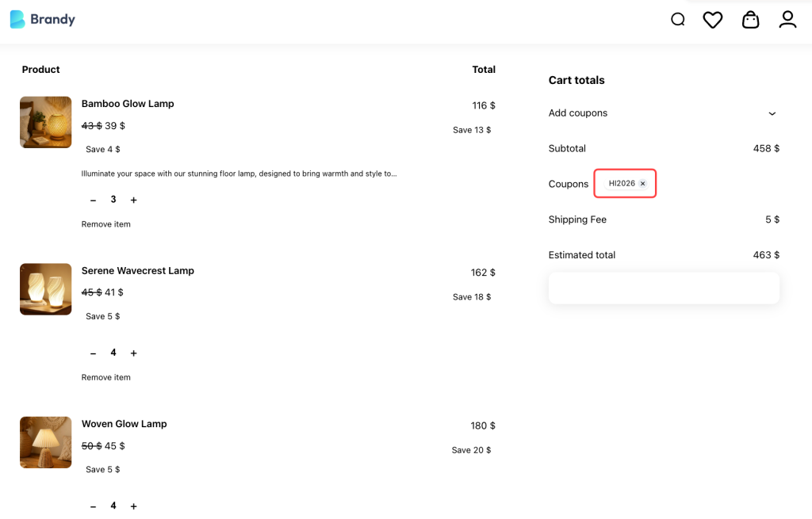
Task: Remove the Serene Wavecrest Lamp item
Action: point(105,377)
